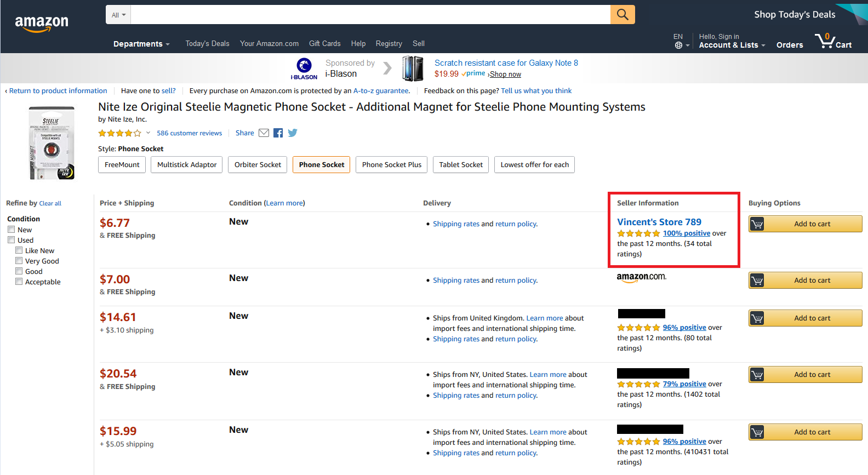The image size is (868, 475).
Task: Check the Like New condition box
Action: click(19, 250)
